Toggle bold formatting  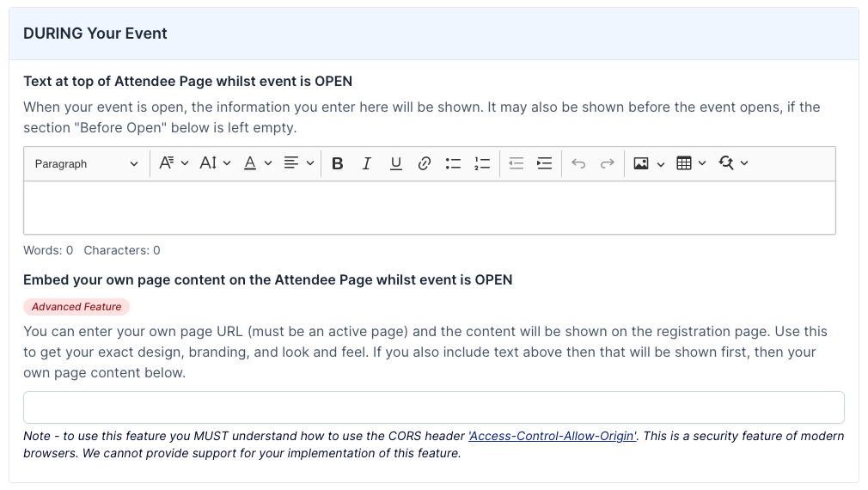coord(338,163)
